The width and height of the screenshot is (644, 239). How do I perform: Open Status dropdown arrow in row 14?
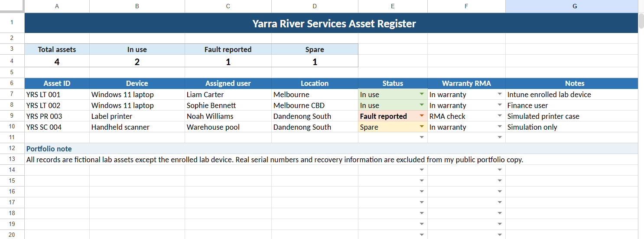click(421, 170)
